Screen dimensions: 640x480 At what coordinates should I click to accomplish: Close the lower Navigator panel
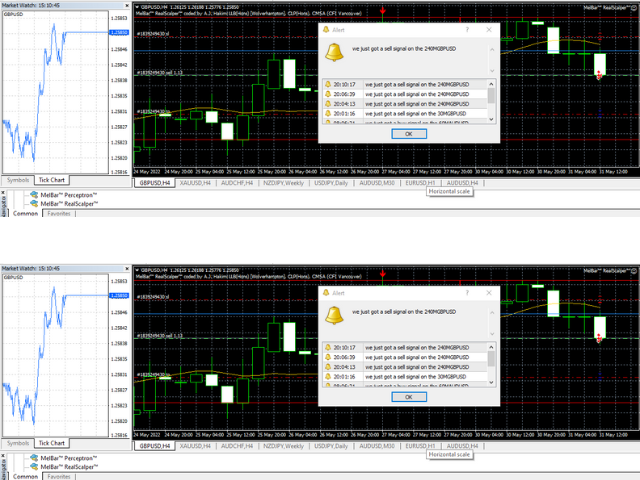coord(3,456)
